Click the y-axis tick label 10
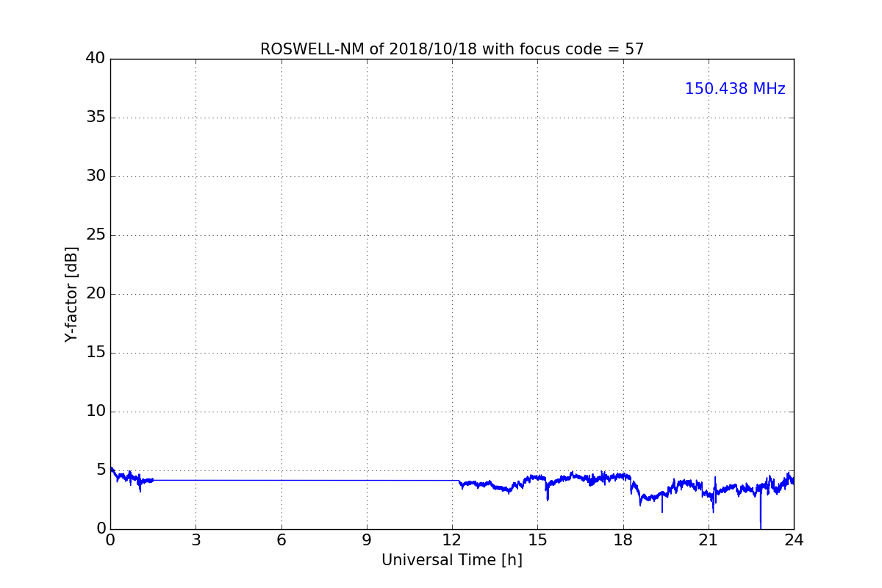The image size is (882, 588). [x=96, y=411]
